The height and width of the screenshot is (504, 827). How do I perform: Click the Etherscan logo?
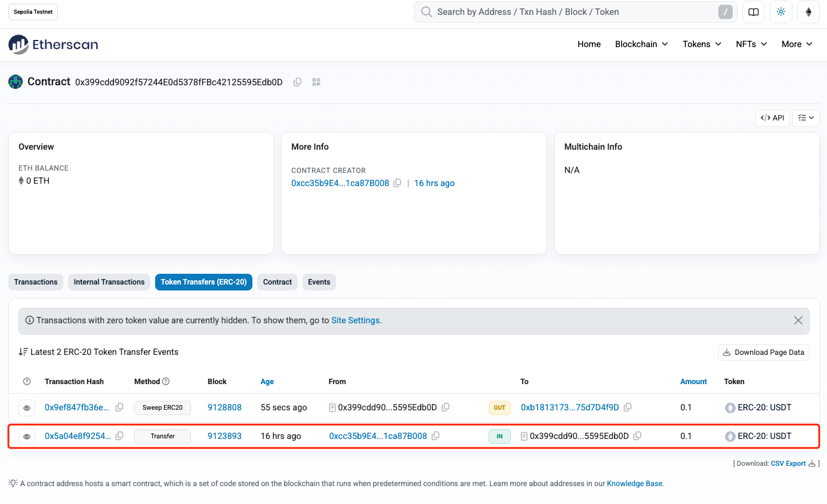[53, 44]
